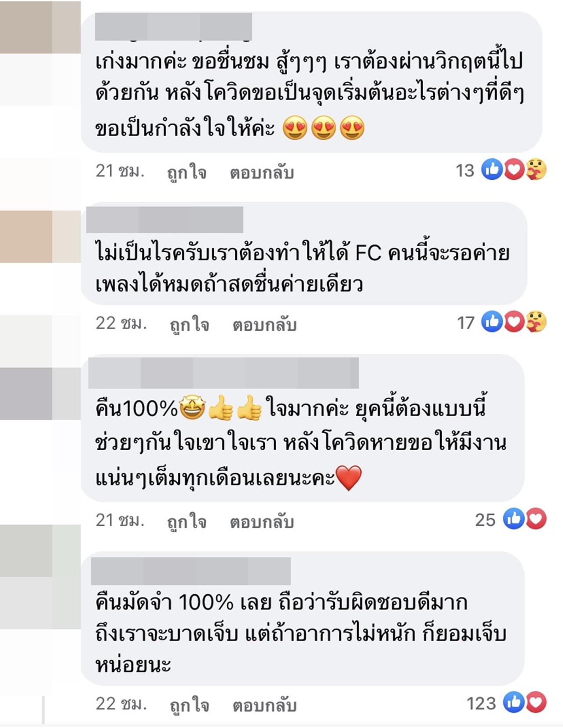Click the profile picture of the second commenter
The image size is (563, 728).
(40, 237)
